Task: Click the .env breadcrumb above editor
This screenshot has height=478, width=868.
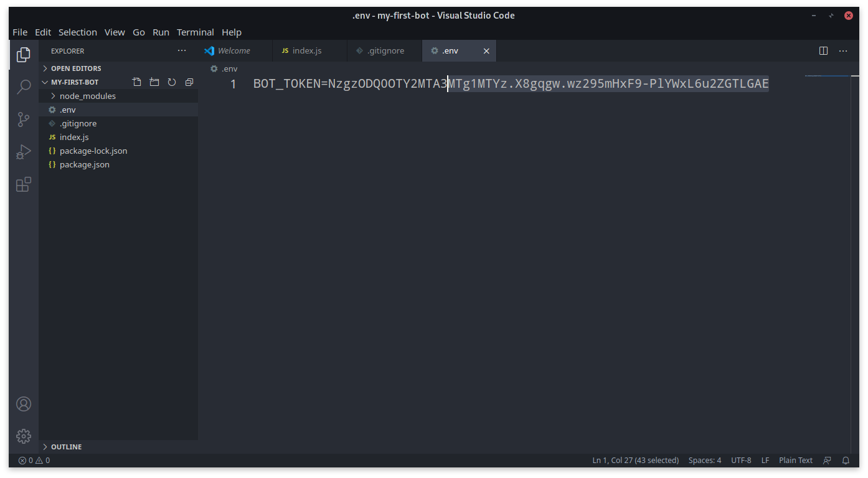Action: 224,68
